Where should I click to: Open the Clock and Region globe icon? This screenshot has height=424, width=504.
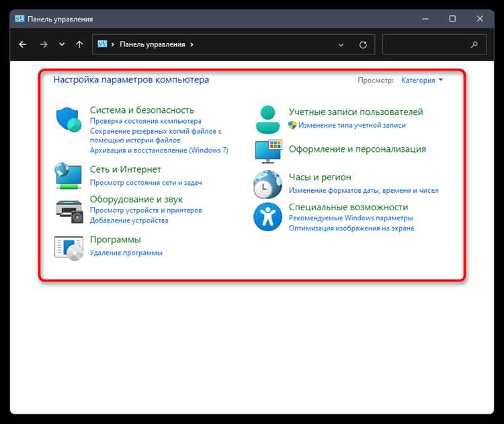pyautogui.click(x=267, y=184)
